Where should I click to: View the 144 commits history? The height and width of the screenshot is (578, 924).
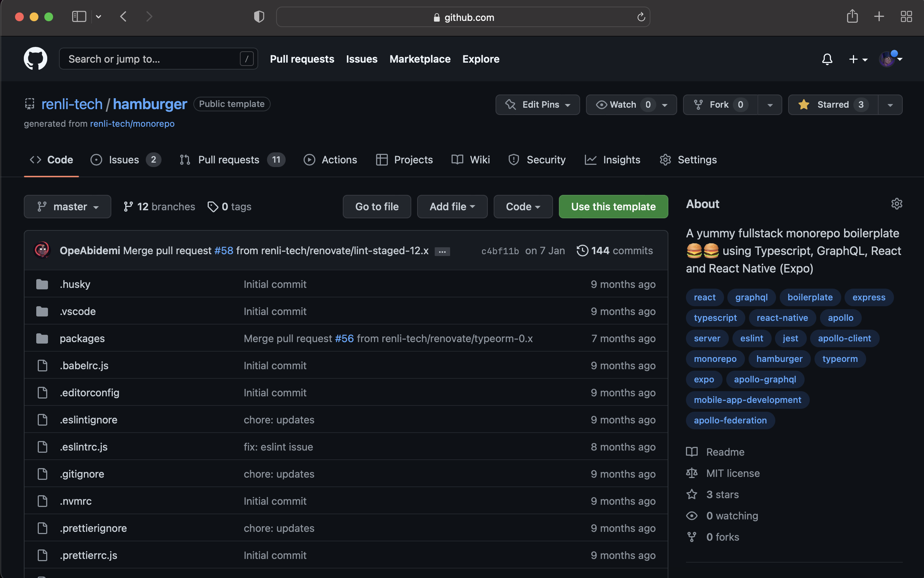tap(615, 251)
